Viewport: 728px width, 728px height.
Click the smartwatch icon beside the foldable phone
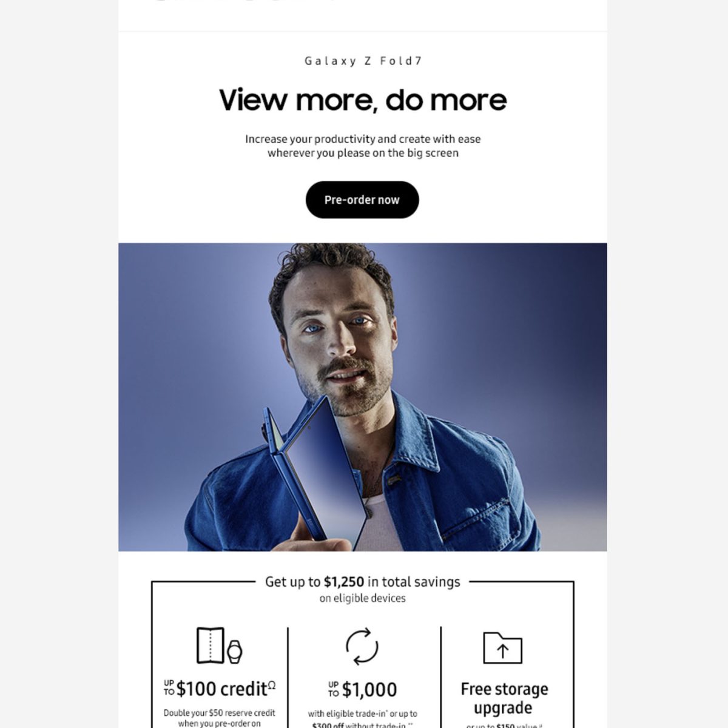(x=234, y=652)
